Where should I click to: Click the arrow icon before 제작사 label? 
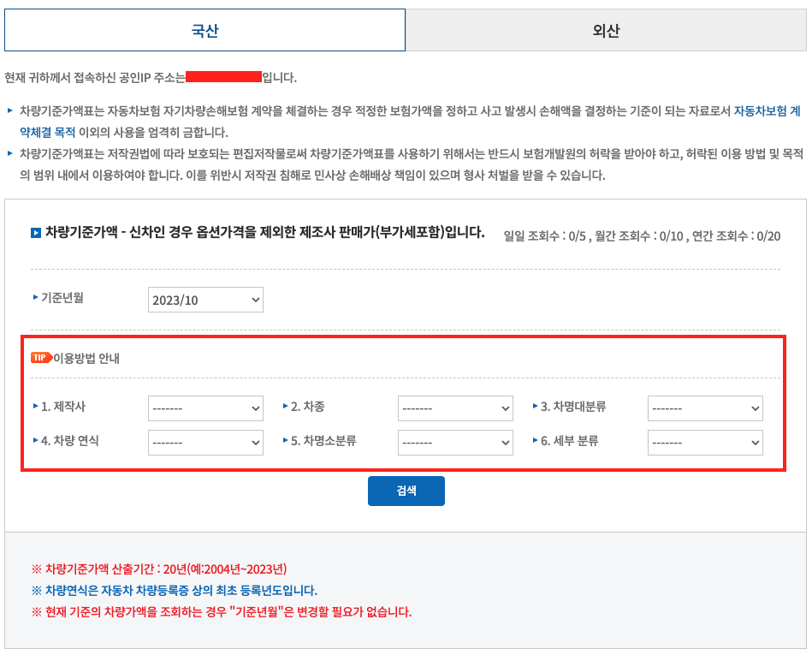coord(35,408)
